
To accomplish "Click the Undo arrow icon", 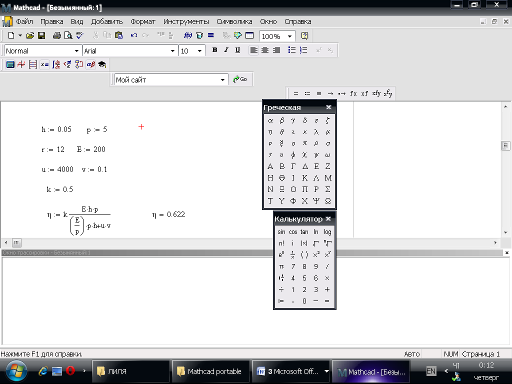I will 134,35.
